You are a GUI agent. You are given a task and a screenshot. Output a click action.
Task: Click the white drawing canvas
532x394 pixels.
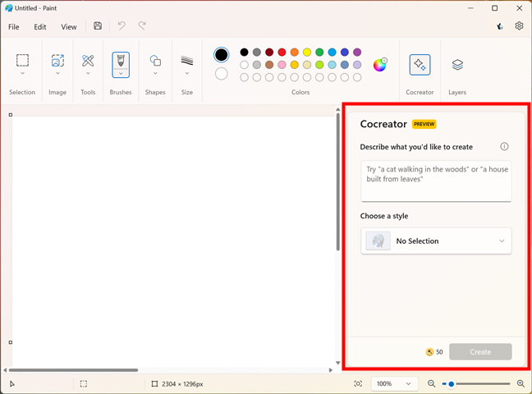pos(173,241)
